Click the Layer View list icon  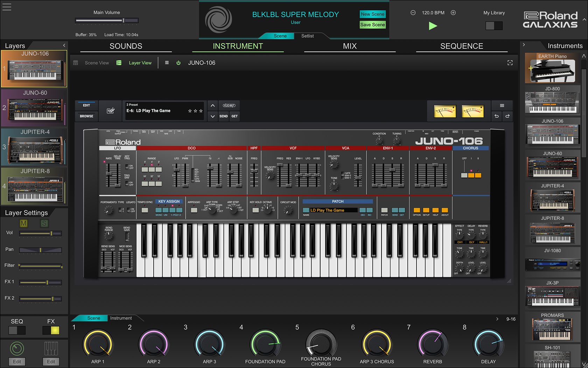[x=119, y=63]
